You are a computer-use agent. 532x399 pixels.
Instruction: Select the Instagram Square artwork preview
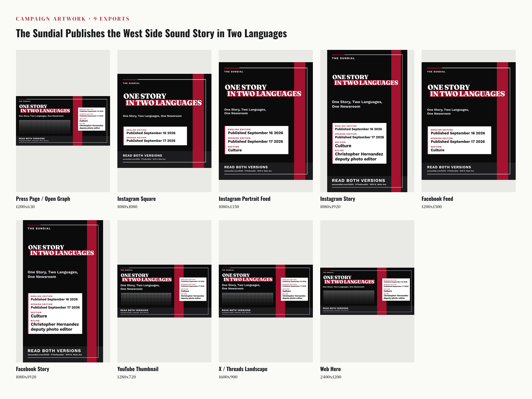[164, 121]
